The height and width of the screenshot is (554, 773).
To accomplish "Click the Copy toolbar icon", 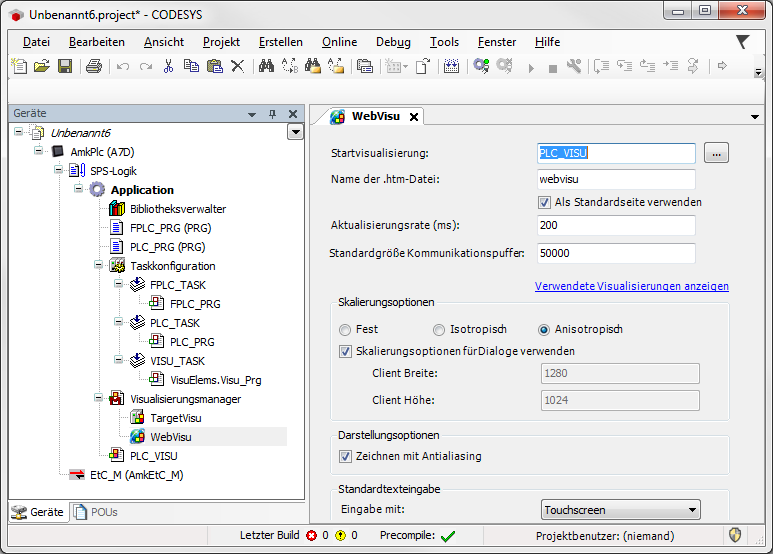I will (x=191, y=66).
